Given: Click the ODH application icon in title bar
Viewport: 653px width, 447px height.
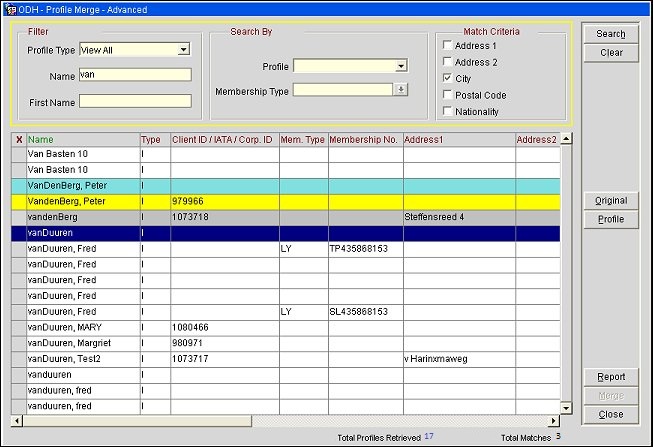Looking at the screenshot, I should 9,9.
